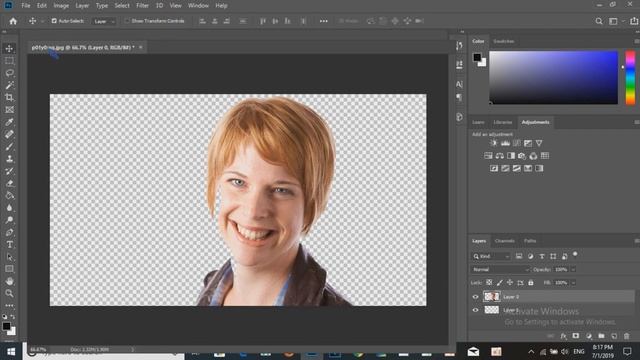Go to the Home screen icon

pyautogui.click(x=13, y=21)
